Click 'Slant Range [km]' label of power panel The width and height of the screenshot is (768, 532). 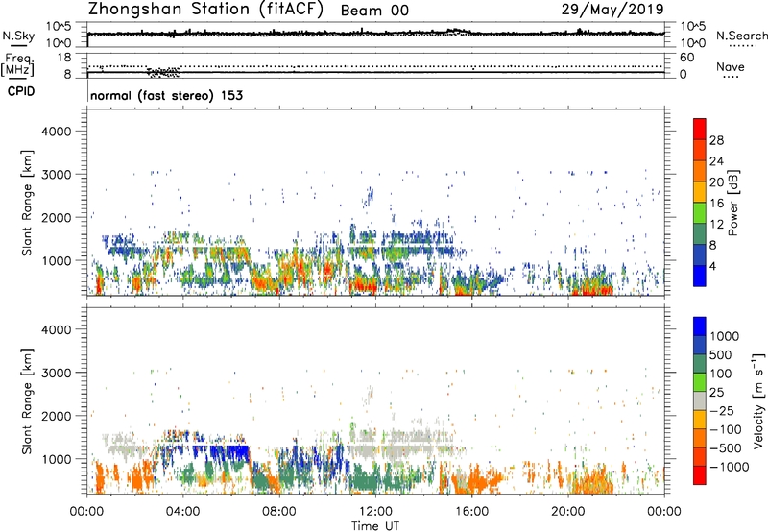(x=27, y=203)
